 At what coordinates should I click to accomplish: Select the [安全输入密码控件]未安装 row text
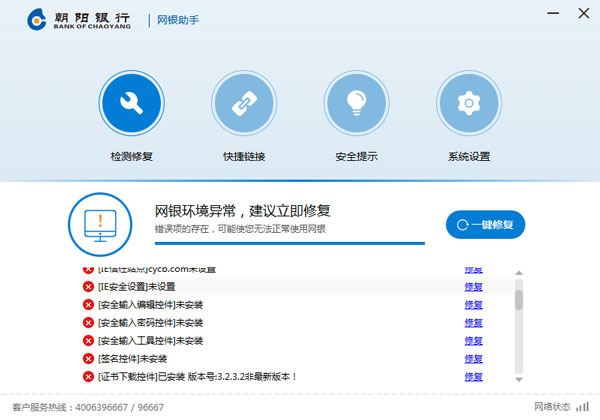click(150, 323)
